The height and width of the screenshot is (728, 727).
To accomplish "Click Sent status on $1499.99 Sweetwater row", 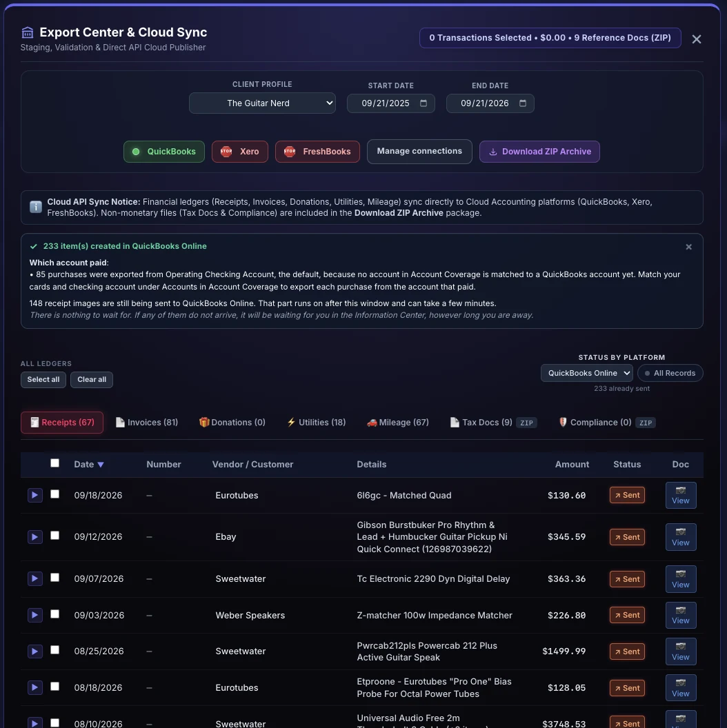I will [x=627, y=651].
